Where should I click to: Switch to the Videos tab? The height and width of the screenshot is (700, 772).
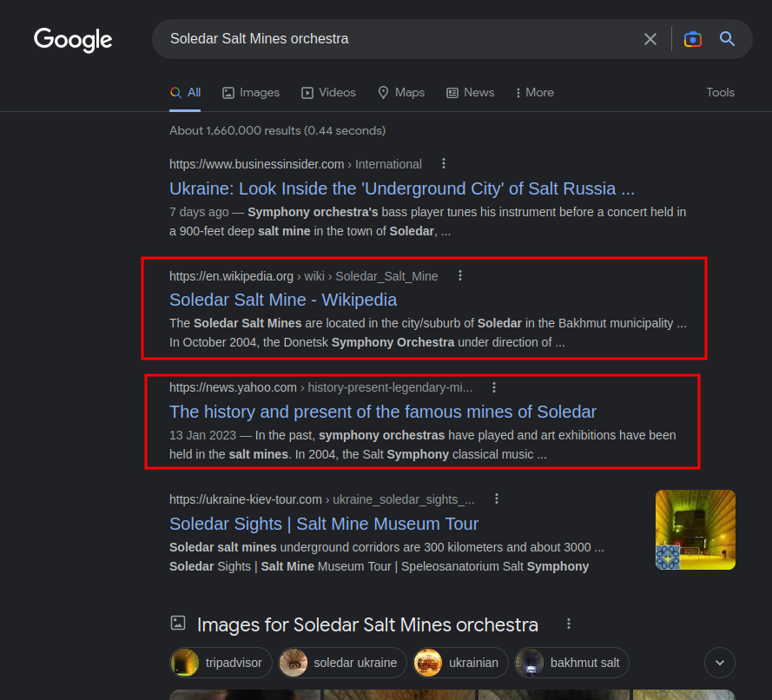[328, 93]
